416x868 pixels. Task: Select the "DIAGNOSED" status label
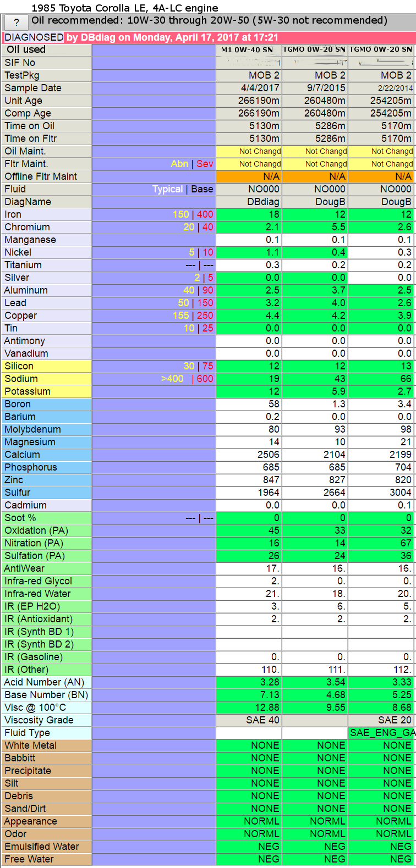tap(34, 37)
